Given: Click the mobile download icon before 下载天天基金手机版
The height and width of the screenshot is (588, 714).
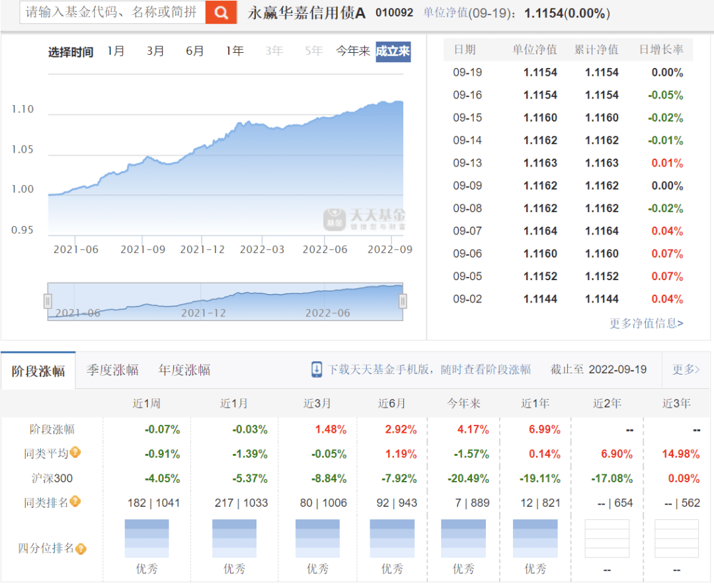Looking at the screenshot, I should (317, 369).
